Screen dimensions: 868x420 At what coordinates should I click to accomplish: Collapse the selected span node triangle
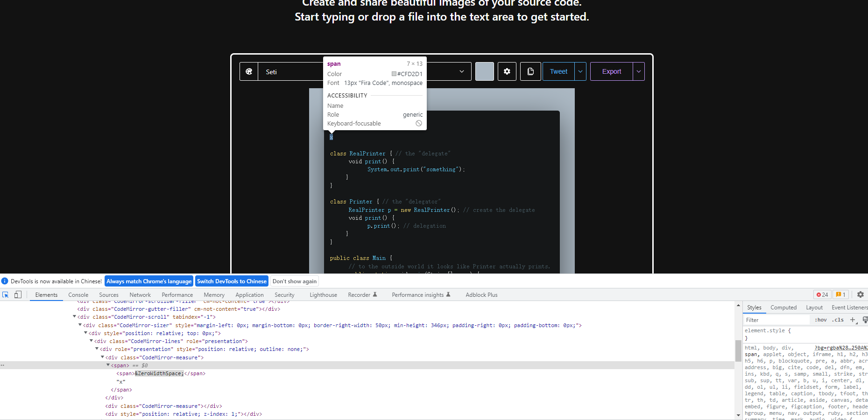108,365
